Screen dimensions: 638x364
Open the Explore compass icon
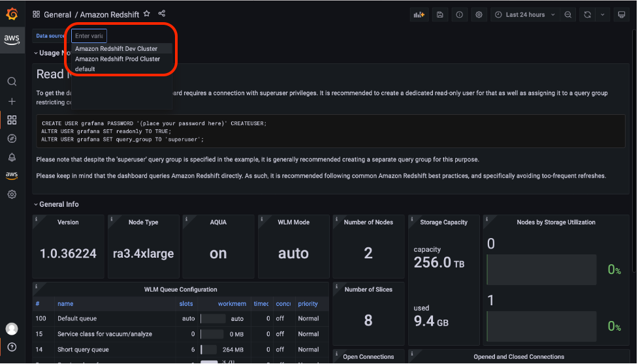tap(12, 138)
